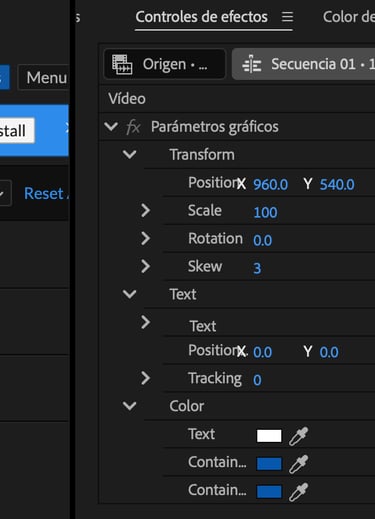Click the Rotation value 0.0
This screenshot has width=375, height=519.
click(263, 240)
